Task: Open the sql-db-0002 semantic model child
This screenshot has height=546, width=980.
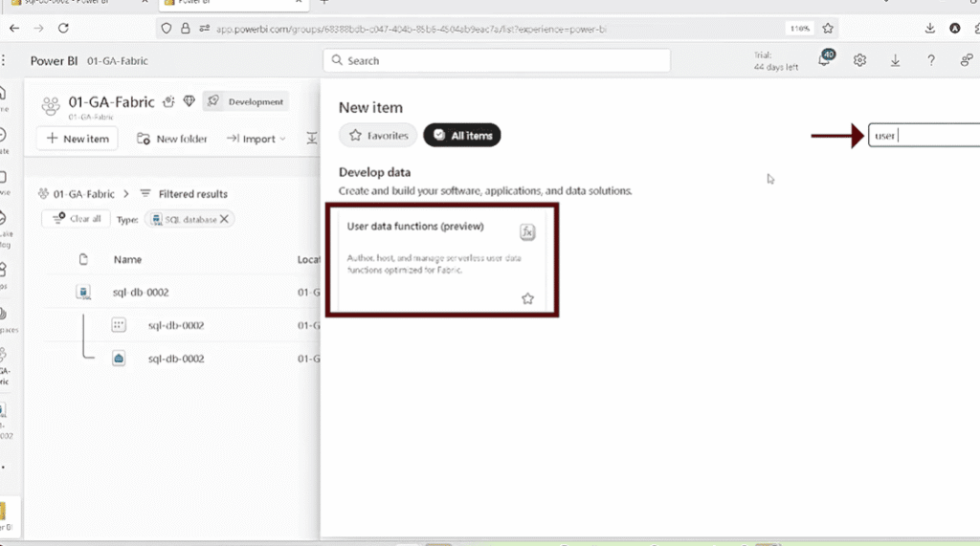Action: point(176,325)
